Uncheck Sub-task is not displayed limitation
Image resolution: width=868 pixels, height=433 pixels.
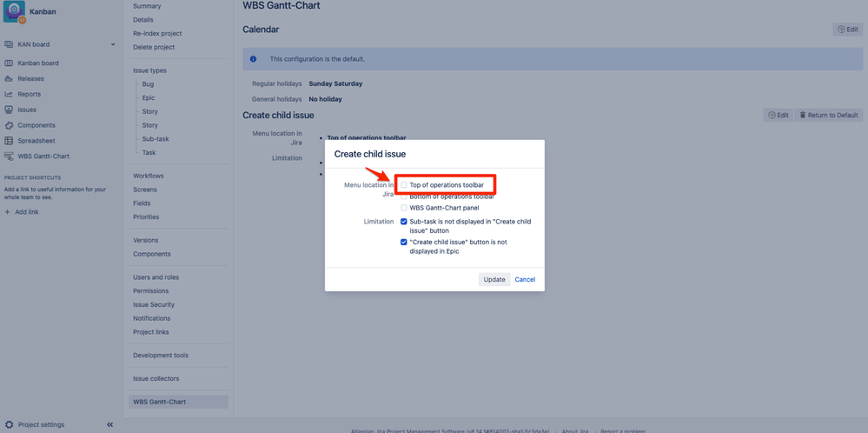tap(403, 222)
